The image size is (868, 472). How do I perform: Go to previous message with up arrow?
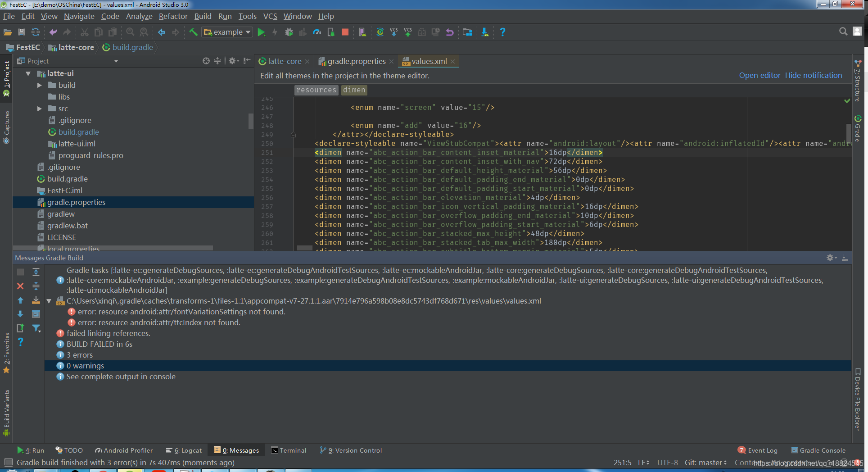(20, 300)
